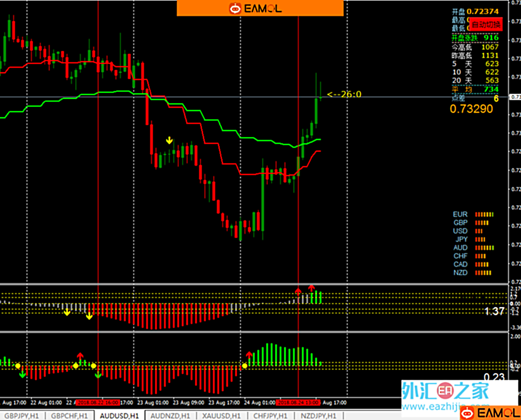Click the red 2018.08.22 16:00 time label
Screen dimensions: 521x420
click(98, 402)
